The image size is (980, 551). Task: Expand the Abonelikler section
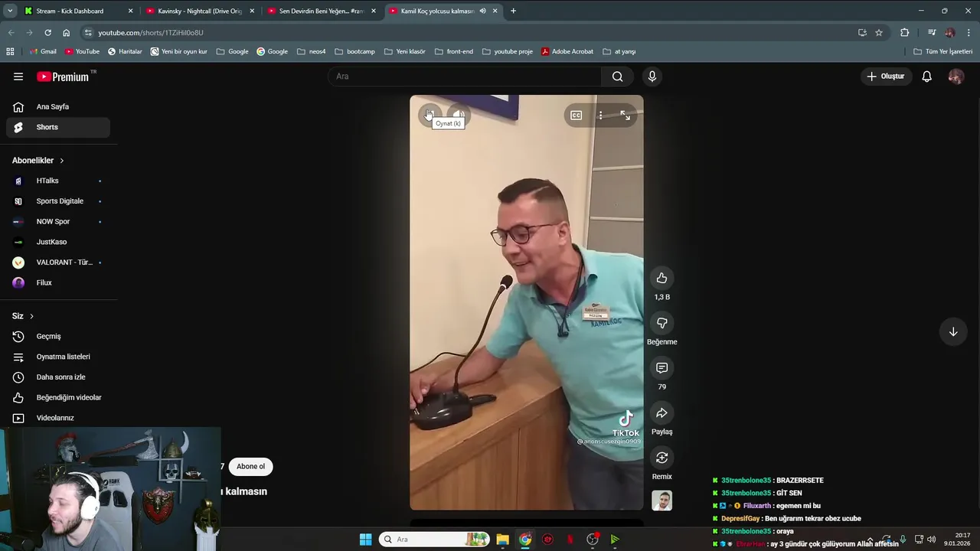coord(38,161)
